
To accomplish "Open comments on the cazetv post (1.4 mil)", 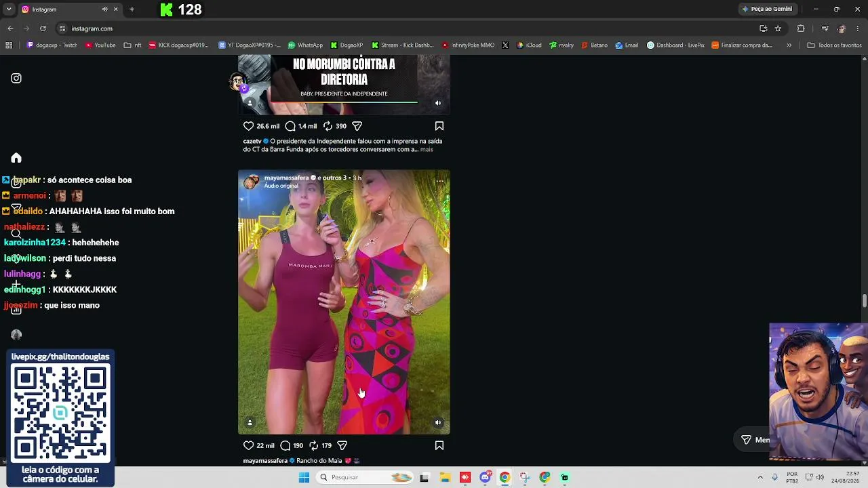I will tap(290, 126).
